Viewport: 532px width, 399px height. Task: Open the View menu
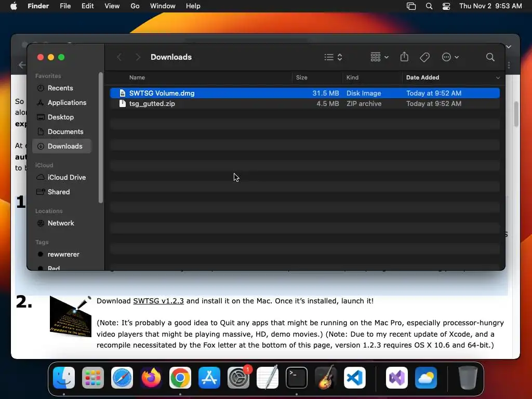tap(112, 6)
